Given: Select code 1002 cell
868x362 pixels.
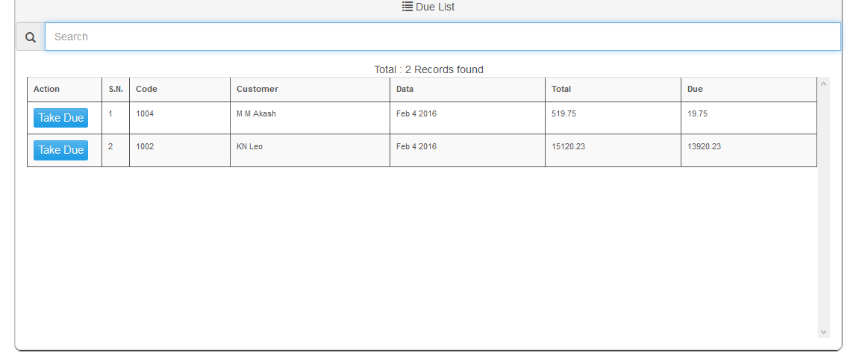Looking at the screenshot, I should point(145,146).
